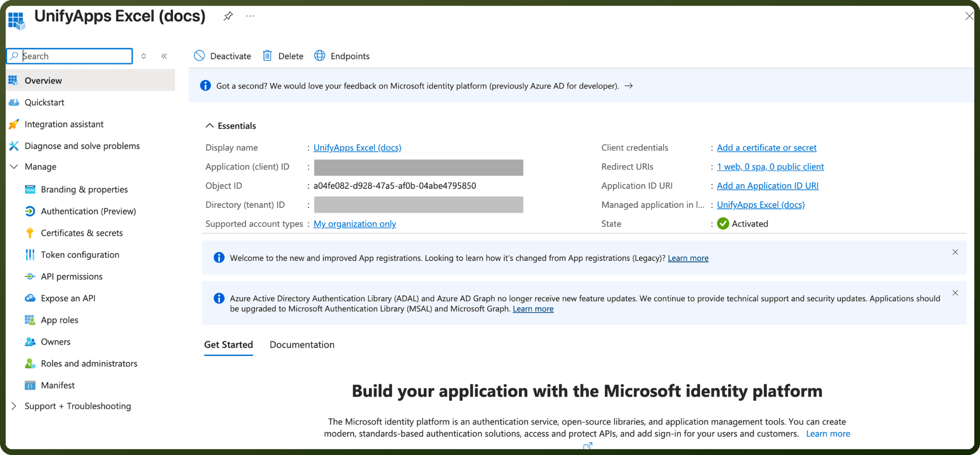
Task: Click the expand/collapse all menu arrows
Action: click(x=144, y=56)
